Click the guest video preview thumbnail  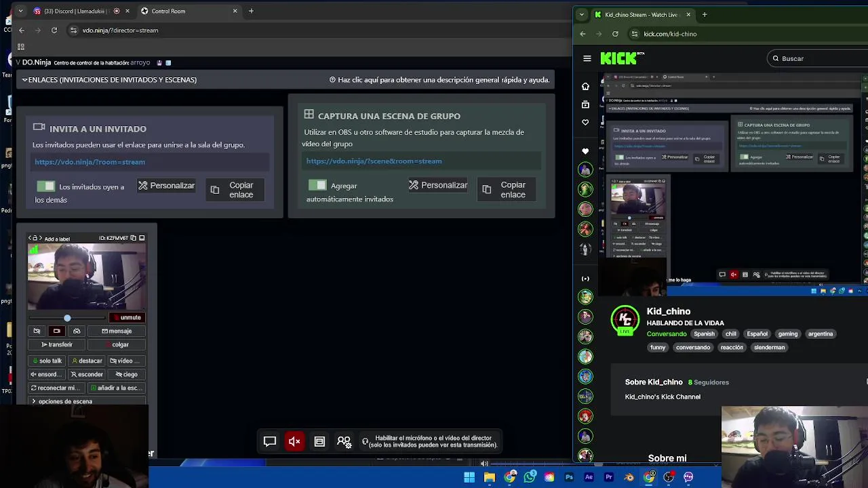pos(87,277)
